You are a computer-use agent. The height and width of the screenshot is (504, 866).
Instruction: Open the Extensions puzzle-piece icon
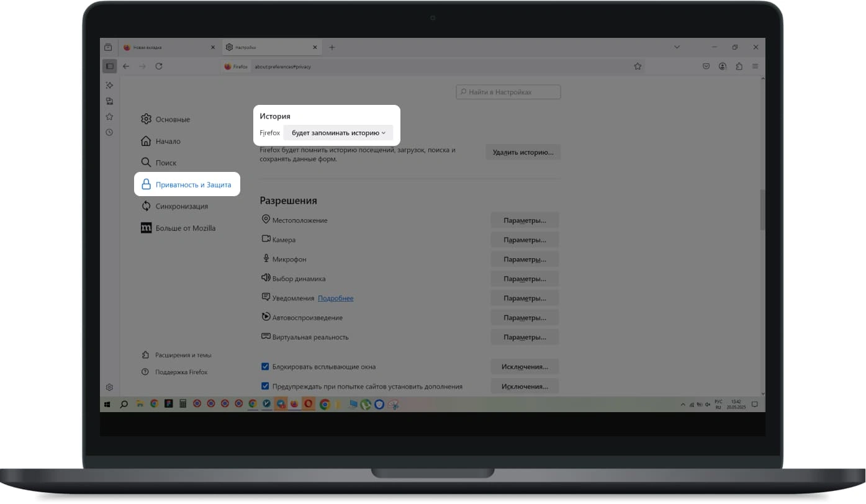point(739,66)
